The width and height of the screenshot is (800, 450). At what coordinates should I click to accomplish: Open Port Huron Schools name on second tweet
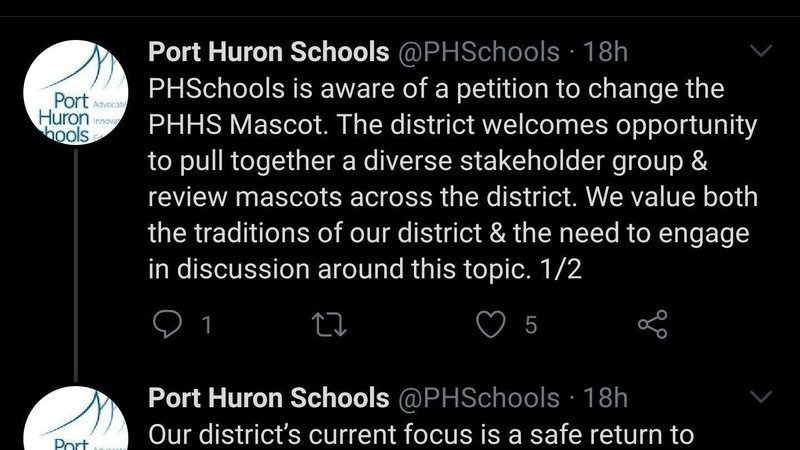(x=268, y=398)
